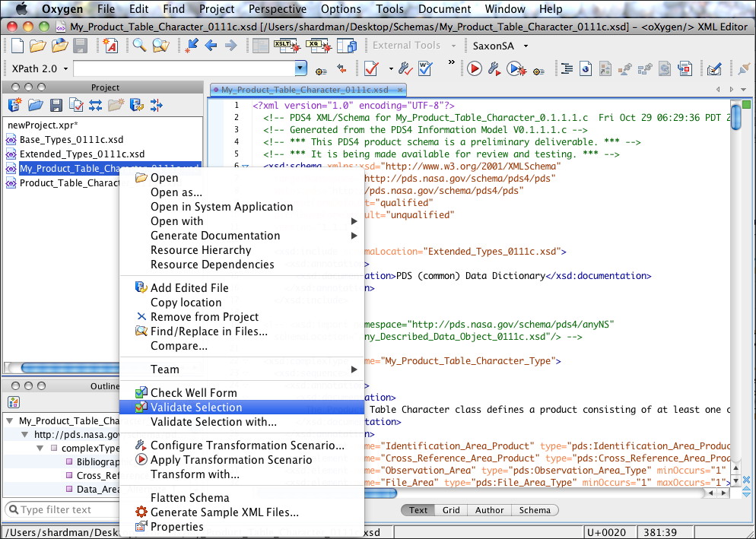
Task: Click the Save Project floppy icon
Action: pyautogui.click(x=56, y=105)
